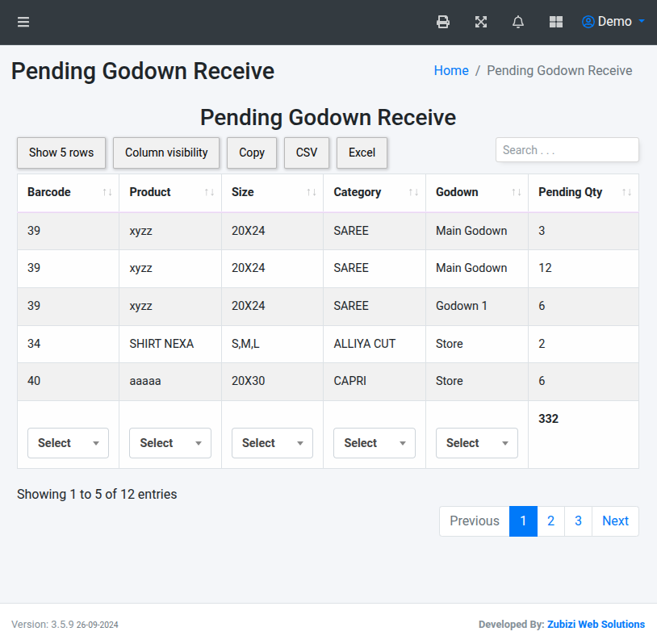Switch to Show 5 rows view
This screenshot has width=657, height=644.
61,153
